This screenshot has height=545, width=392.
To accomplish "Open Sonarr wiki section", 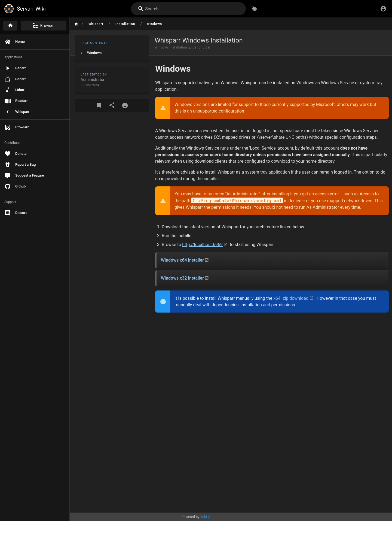I will coord(35,79).
